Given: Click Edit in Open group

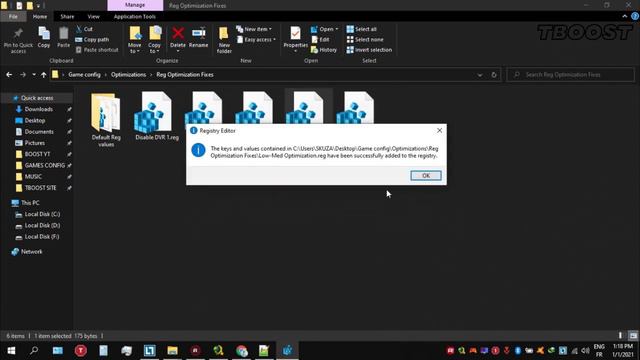Looking at the screenshot, I should click(x=320, y=40).
